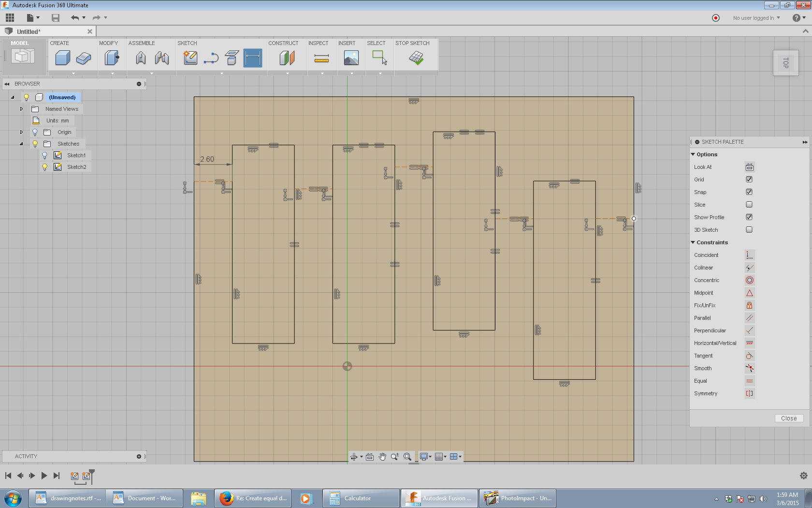Apply the Perpendicular constraint icon
The width and height of the screenshot is (812, 508).
coord(749,330)
